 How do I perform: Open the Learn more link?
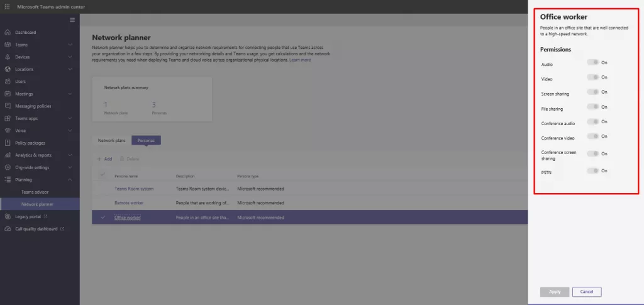(300, 60)
